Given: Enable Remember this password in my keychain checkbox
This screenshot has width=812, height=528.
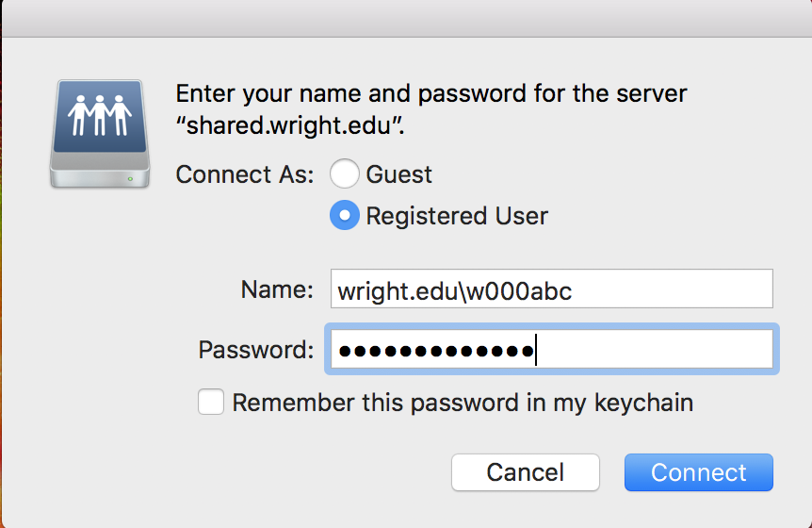Looking at the screenshot, I should coord(211,403).
